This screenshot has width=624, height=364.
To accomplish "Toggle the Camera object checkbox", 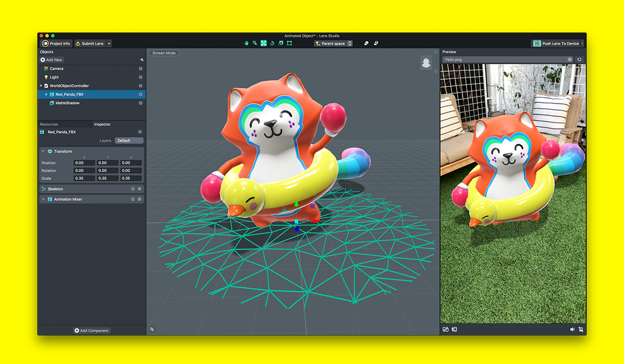I will tap(140, 69).
